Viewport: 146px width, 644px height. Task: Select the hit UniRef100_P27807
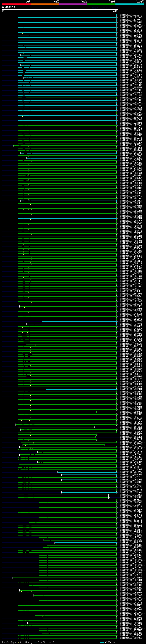pos(131,170)
